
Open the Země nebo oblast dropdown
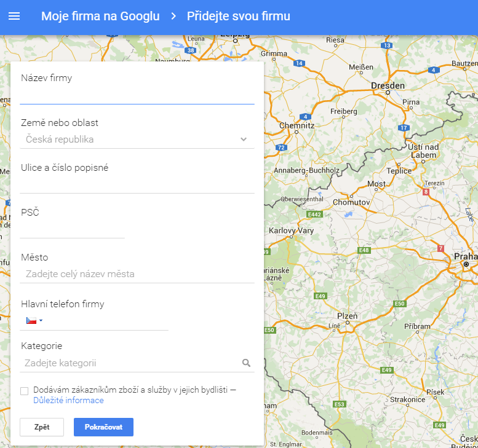point(137,140)
